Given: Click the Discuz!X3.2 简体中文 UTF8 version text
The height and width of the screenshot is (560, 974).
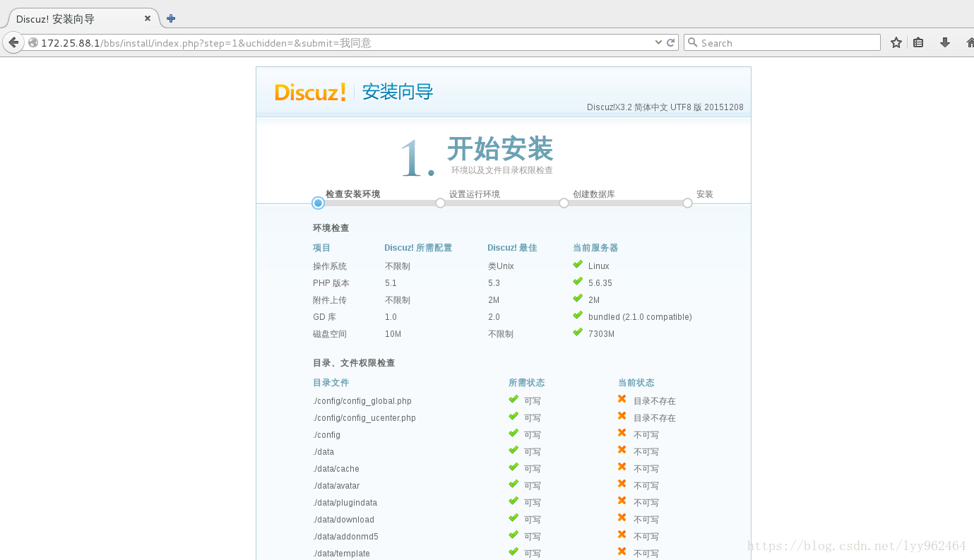Looking at the screenshot, I should tap(665, 107).
